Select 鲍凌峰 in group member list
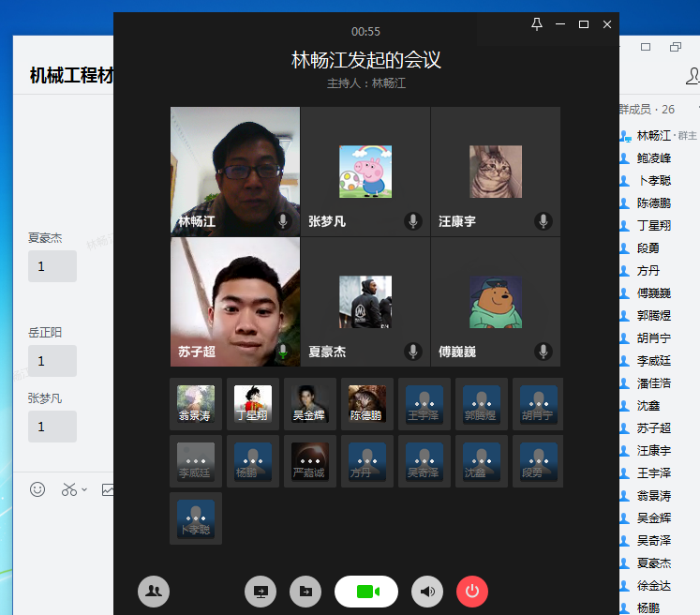 point(653,158)
